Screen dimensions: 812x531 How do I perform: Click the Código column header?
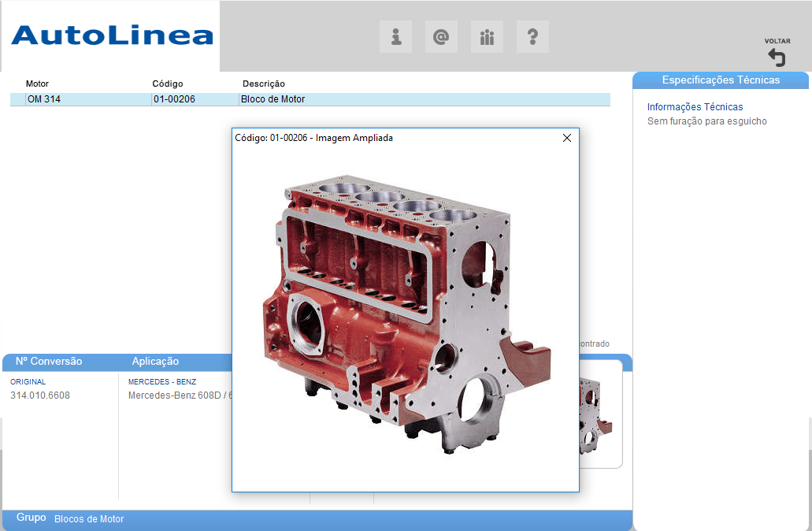tap(168, 84)
